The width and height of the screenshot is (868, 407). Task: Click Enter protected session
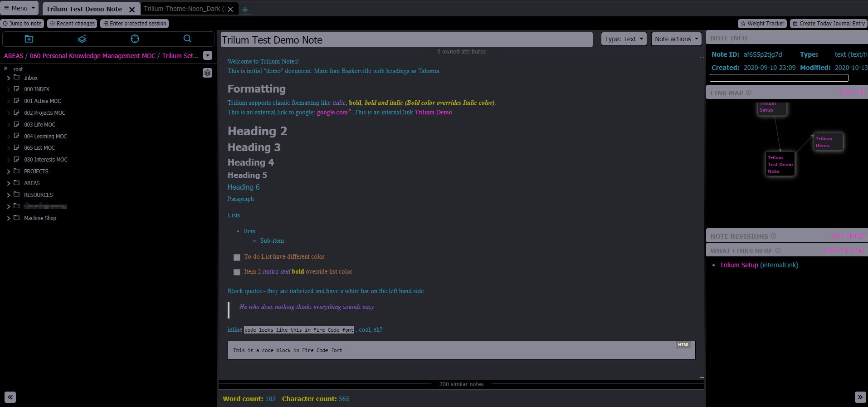pyautogui.click(x=135, y=24)
